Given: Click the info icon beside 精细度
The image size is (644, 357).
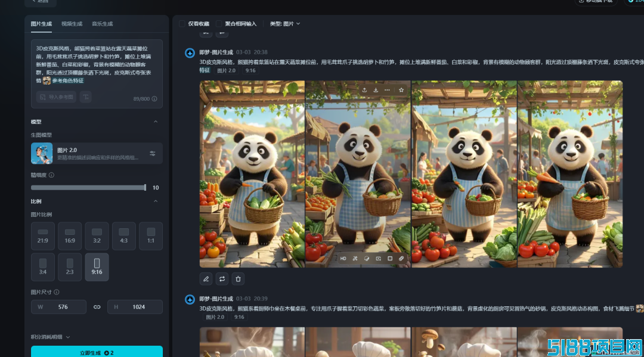Looking at the screenshot, I should [51, 175].
